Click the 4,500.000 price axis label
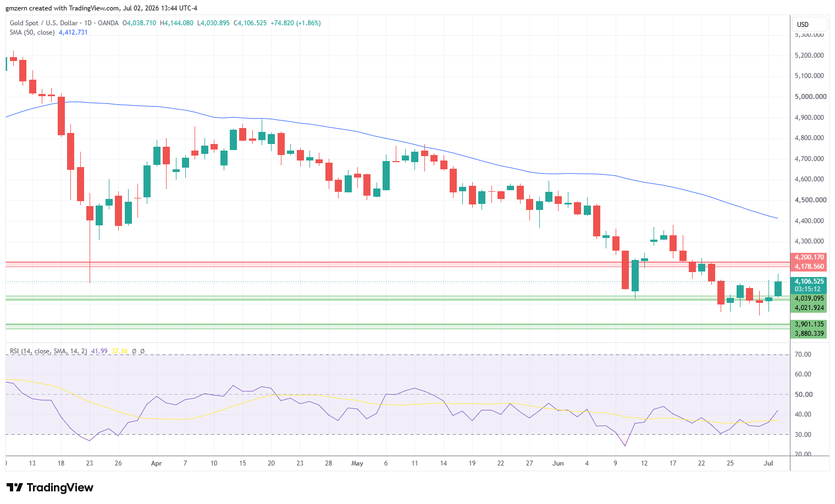 coord(810,200)
